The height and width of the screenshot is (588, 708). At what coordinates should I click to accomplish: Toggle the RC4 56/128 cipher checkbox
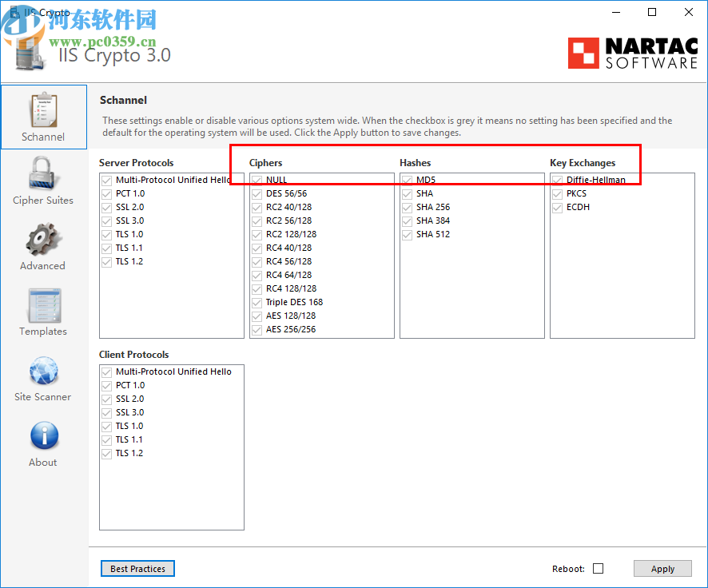pyautogui.click(x=257, y=262)
